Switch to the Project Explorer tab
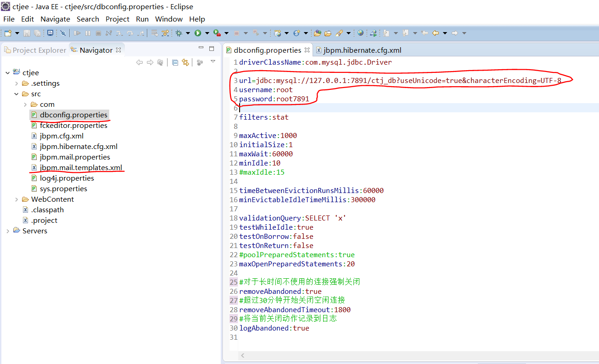The width and height of the screenshot is (599, 364). (35, 50)
